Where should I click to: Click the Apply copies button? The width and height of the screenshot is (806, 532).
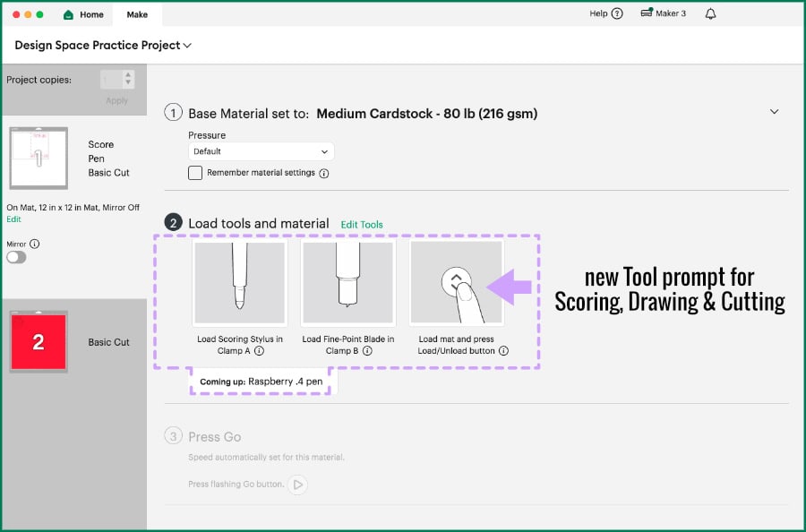pos(116,100)
